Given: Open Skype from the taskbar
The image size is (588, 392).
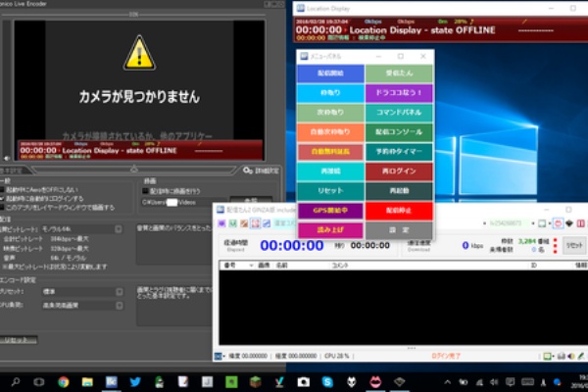Looking at the screenshot, I should coord(327,382).
